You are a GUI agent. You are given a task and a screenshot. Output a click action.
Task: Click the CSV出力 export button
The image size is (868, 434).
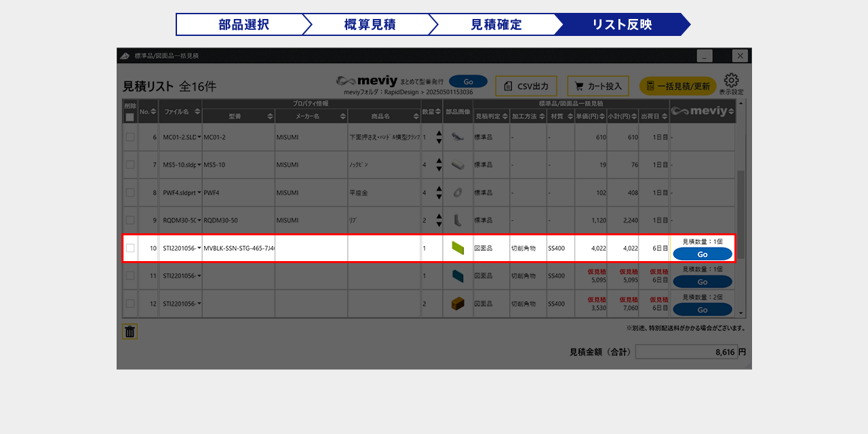tap(526, 86)
